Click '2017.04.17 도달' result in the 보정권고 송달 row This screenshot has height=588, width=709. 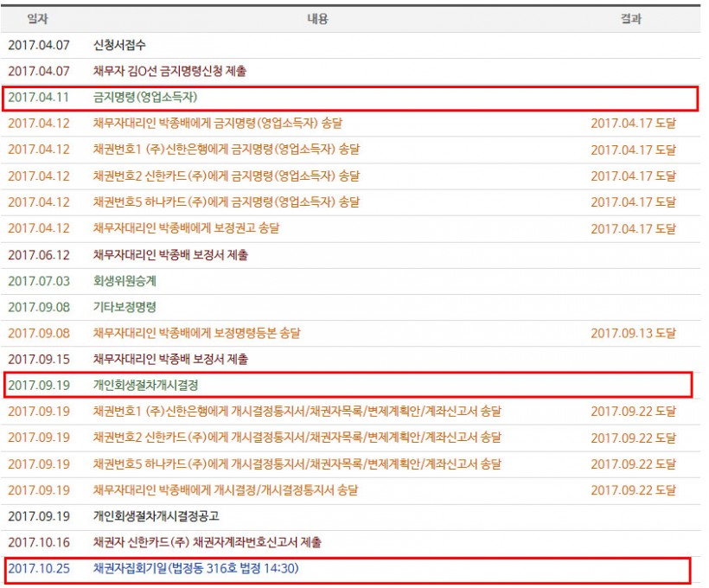click(x=633, y=229)
